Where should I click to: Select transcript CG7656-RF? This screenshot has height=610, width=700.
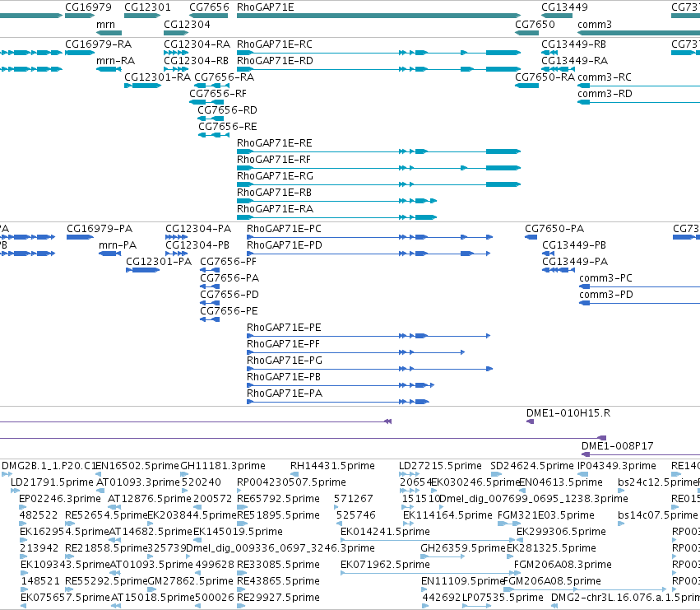(x=218, y=95)
